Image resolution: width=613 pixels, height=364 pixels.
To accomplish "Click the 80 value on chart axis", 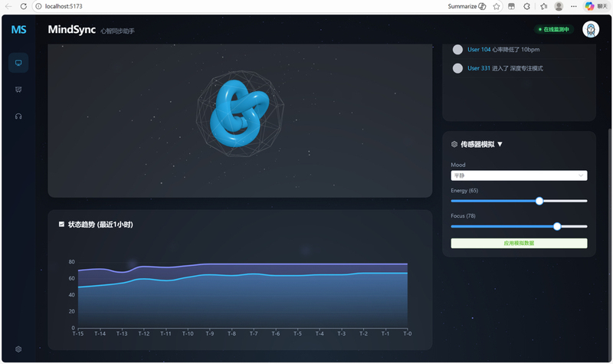I will 71,262.
